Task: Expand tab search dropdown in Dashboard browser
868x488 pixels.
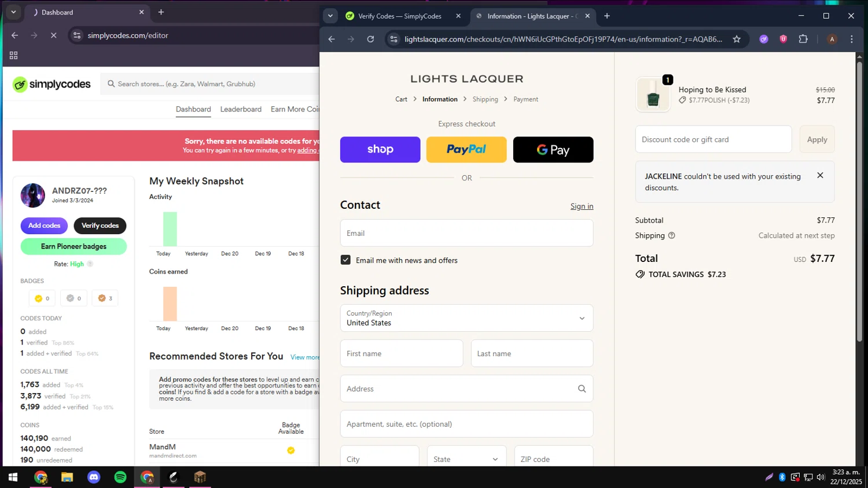Action: point(13,12)
